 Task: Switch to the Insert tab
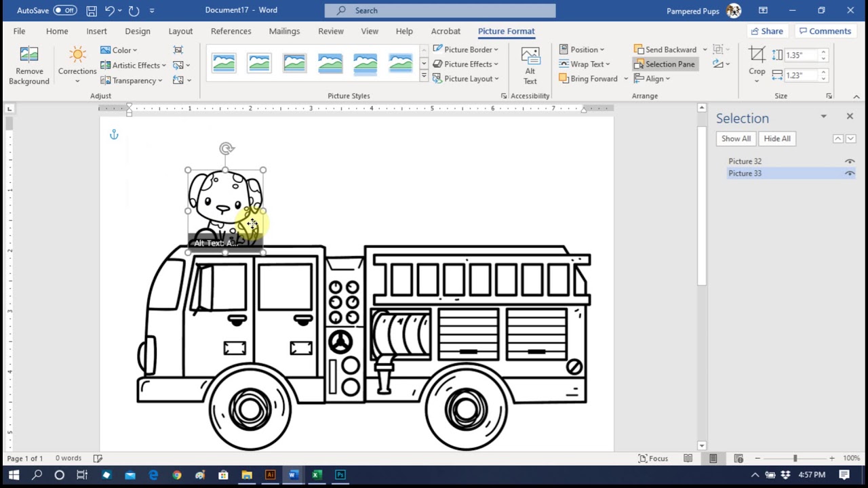coord(96,31)
